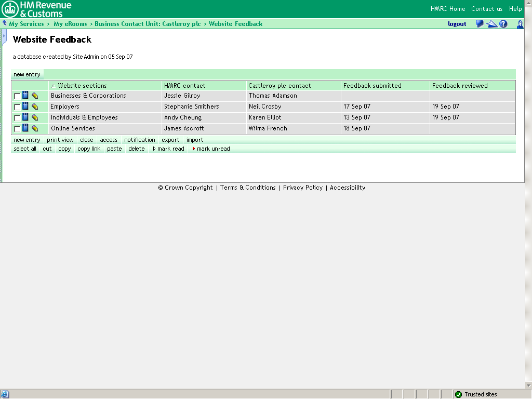Click the user profile person icon

tap(520, 24)
